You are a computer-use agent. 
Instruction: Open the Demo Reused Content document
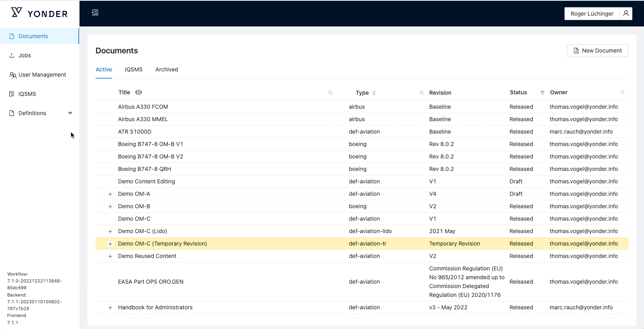coord(147,256)
